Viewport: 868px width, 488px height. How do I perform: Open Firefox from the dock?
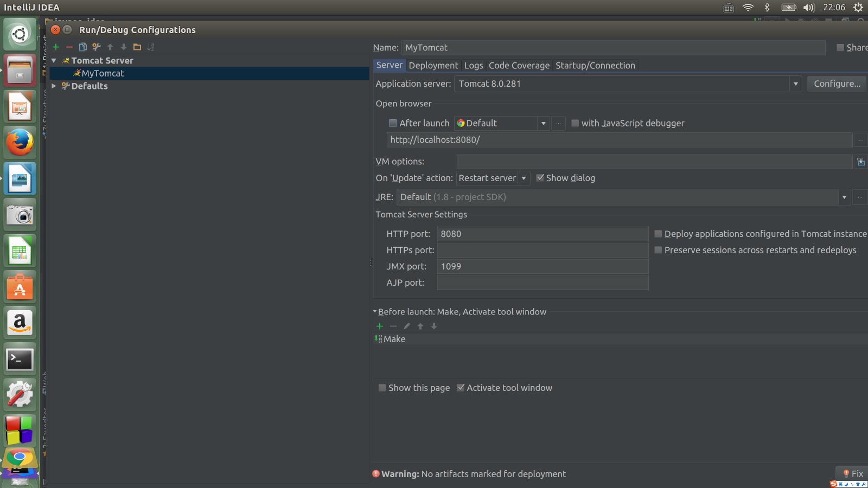20,143
